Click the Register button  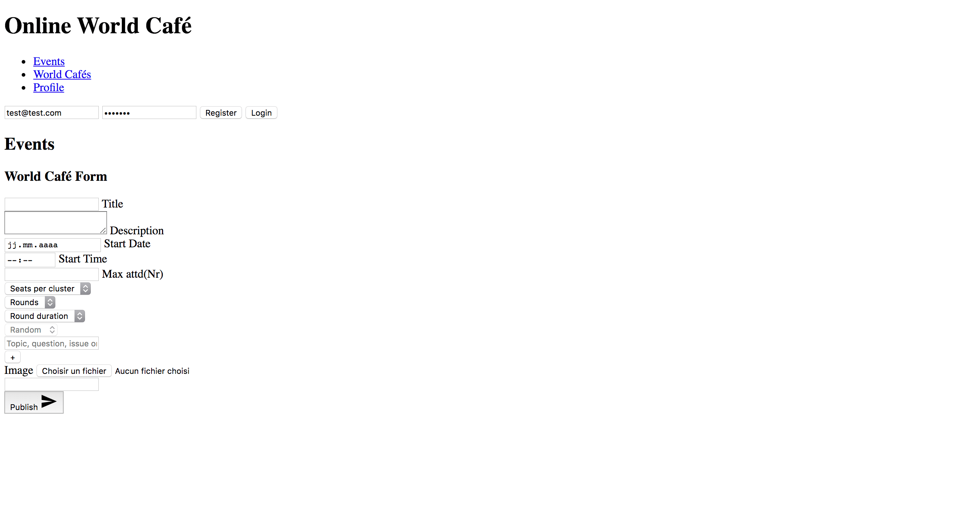click(x=220, y=112)
